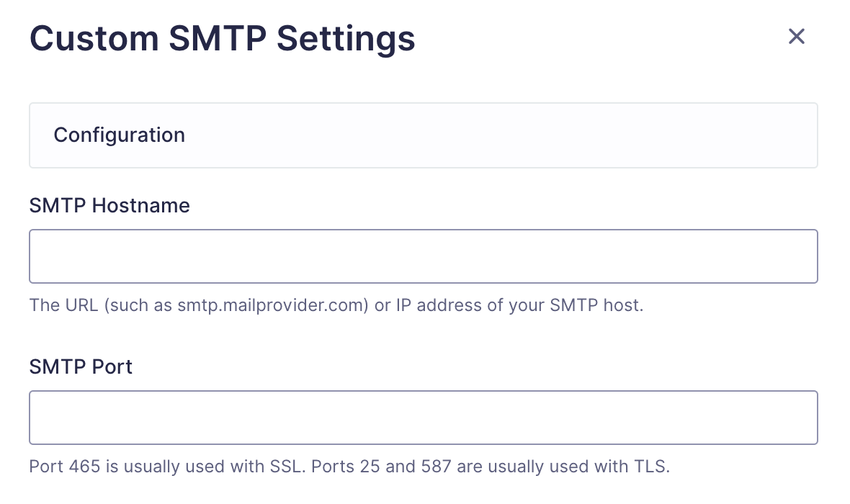The width and height of the screenshot is (850, 504).
Task: Click the SMTP Port field label
Action: pos(81,366)
